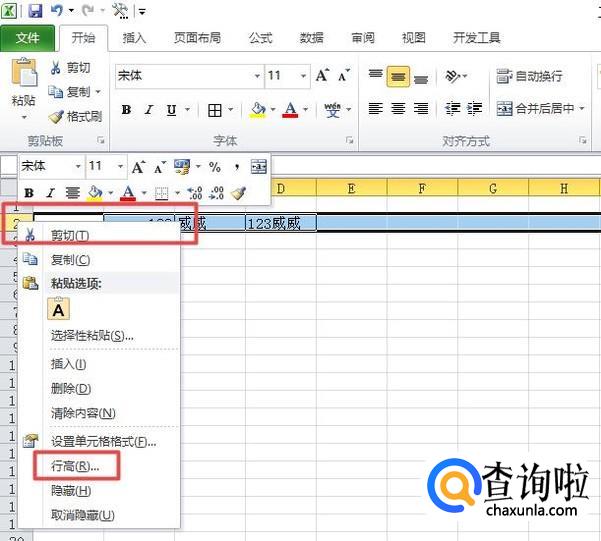Open the Font group dialog launcher
The width and height of the screenshot is (601, 541).
349,140
